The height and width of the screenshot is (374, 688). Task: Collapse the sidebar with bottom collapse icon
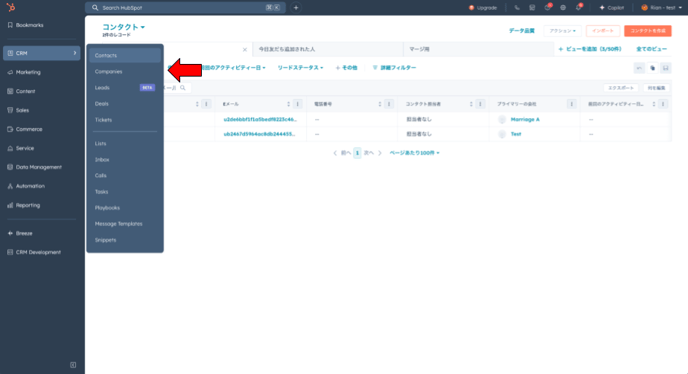pos(73,365)
